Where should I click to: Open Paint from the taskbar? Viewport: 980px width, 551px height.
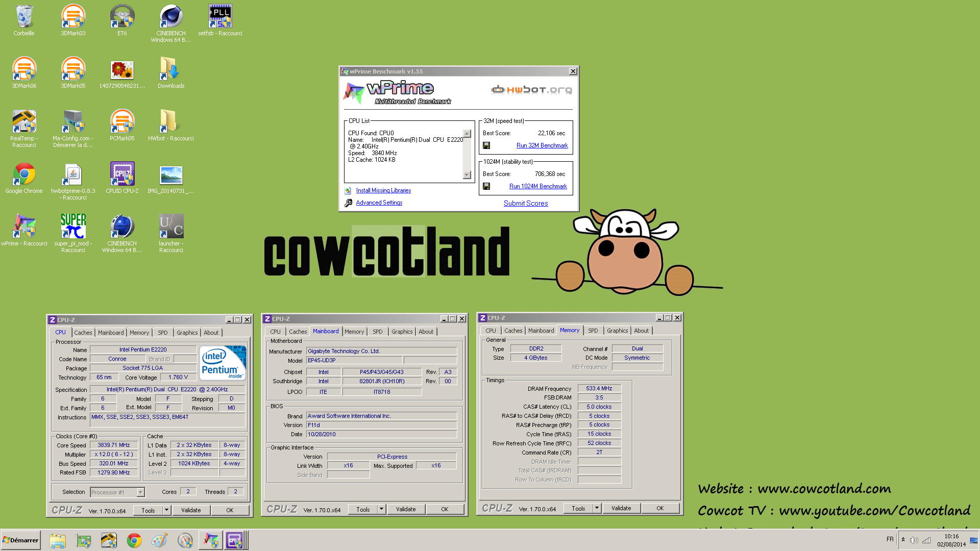160,540
